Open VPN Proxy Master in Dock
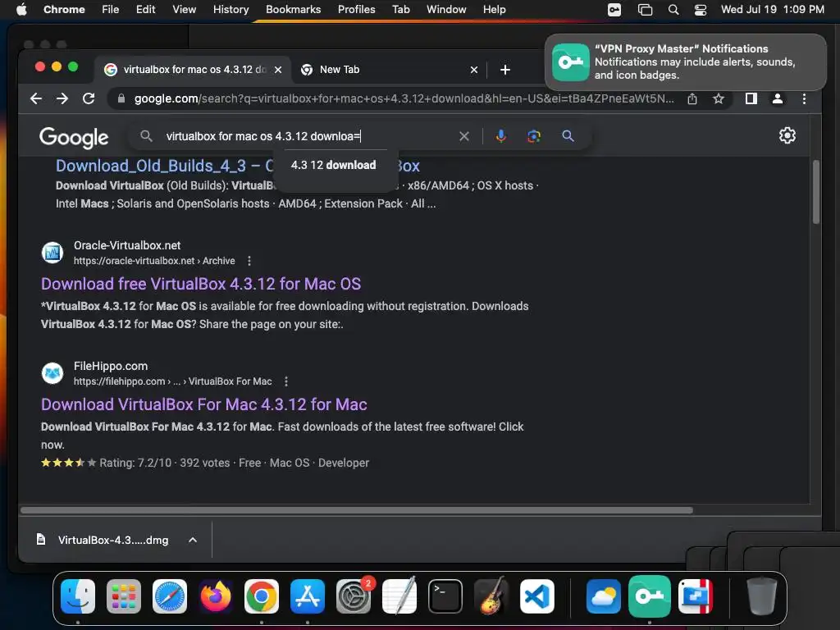Screen dimensions: 840x630 click(x=650, y=596)
